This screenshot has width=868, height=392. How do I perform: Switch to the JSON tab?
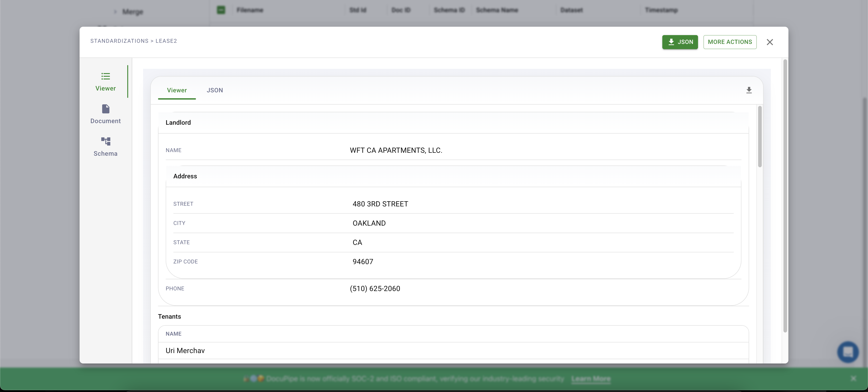pos(215,90)
